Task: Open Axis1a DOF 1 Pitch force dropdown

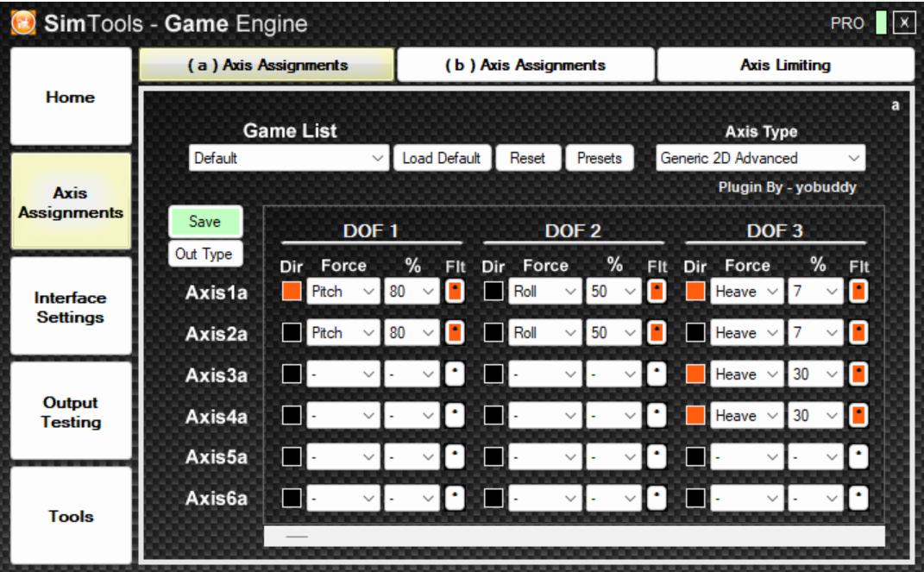Action: (343, 291)
